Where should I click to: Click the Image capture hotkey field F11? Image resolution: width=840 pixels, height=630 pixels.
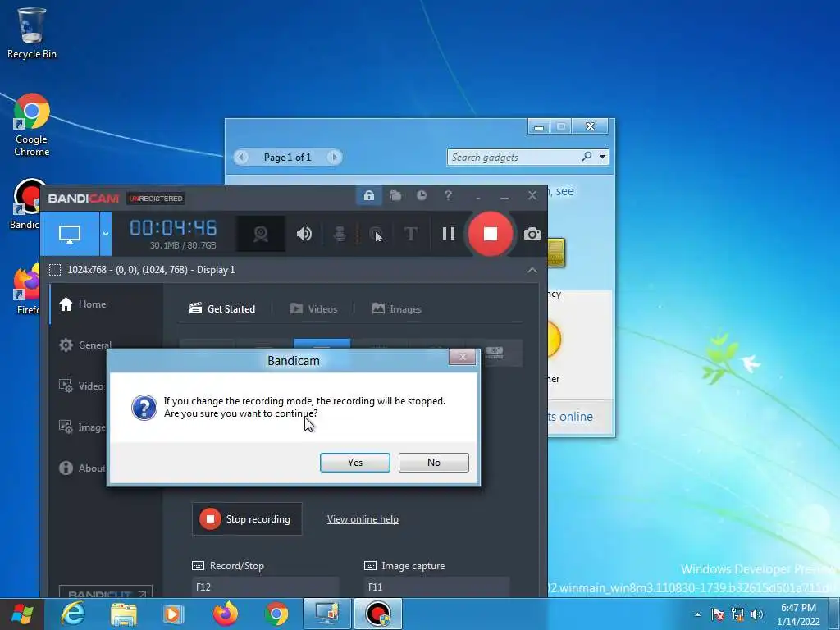pos(436,587)
